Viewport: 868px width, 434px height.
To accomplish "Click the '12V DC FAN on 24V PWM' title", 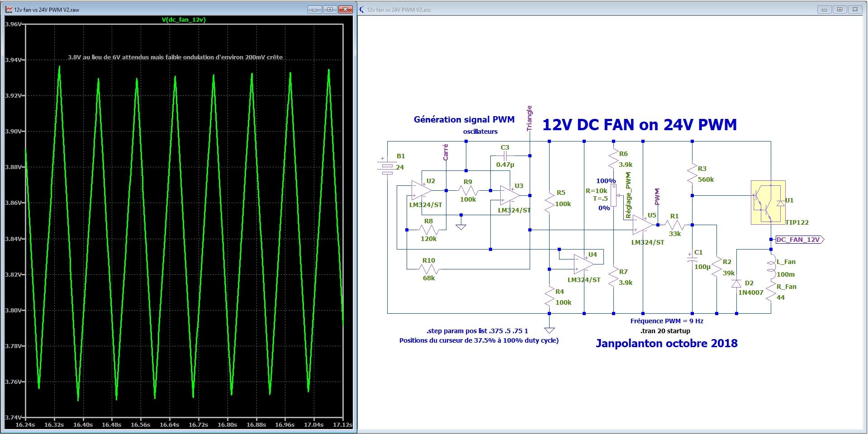I will tap(640, 124).
